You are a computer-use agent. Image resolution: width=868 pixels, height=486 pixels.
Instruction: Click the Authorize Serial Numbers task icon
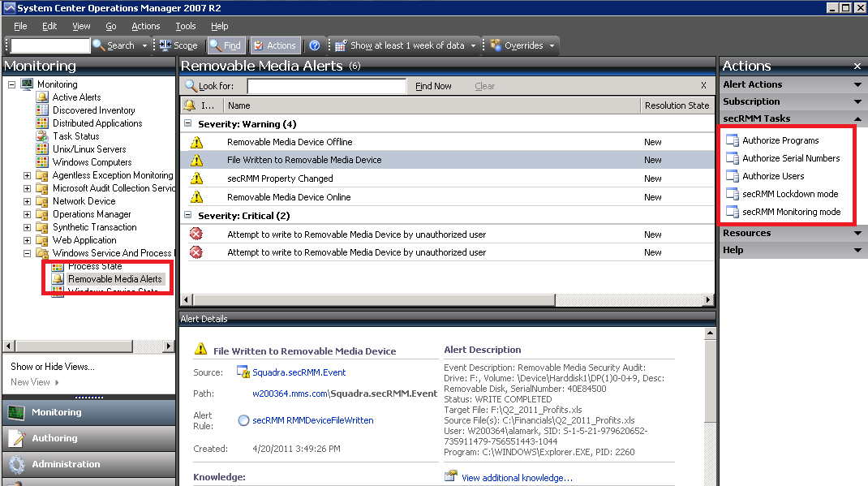point(733,158)
